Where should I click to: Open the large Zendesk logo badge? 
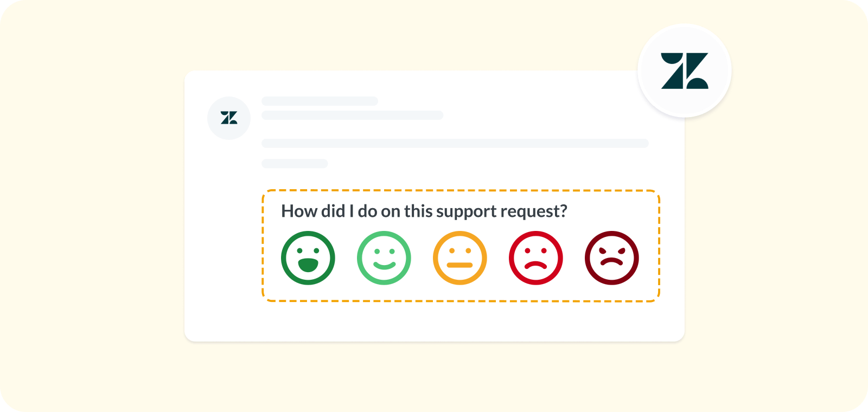pos(685,70)
